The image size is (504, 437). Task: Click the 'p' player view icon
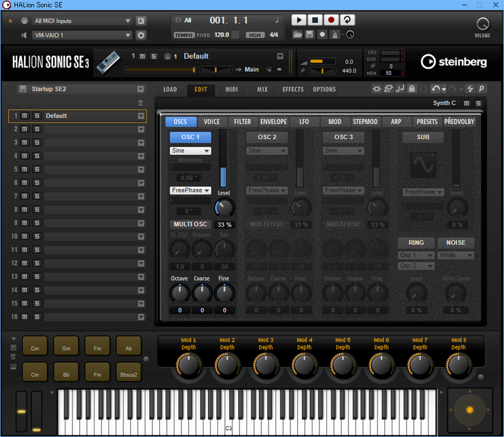[x=481, y=89]
